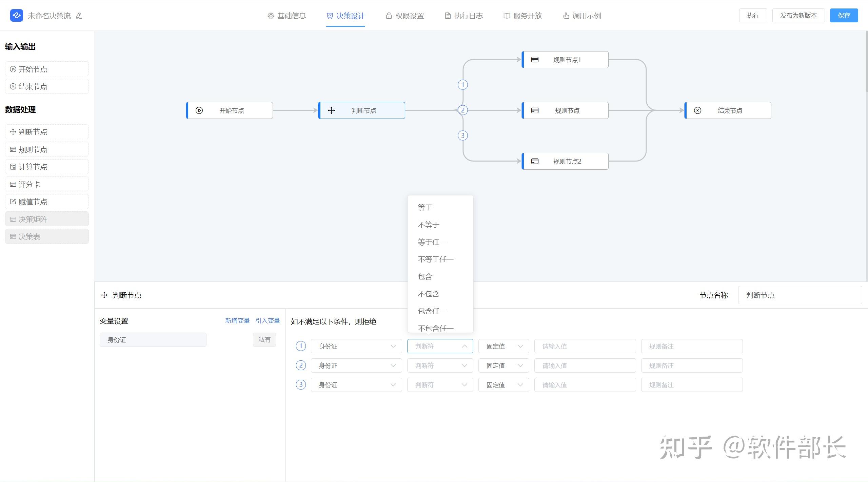
Task: Open the 身份证 variable dropdown on row 3
Action: 356,384
